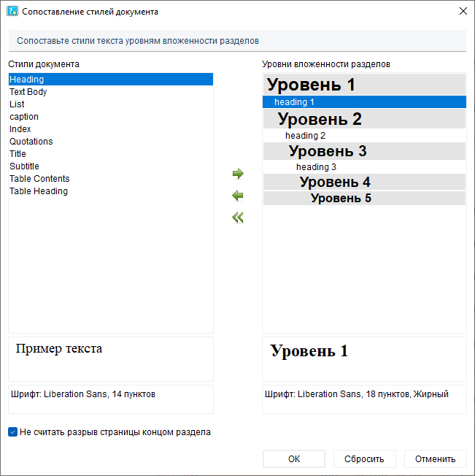Pick the Subtitle style
Viewport: 475px width, 476px height.
click(x=25, y=166)
